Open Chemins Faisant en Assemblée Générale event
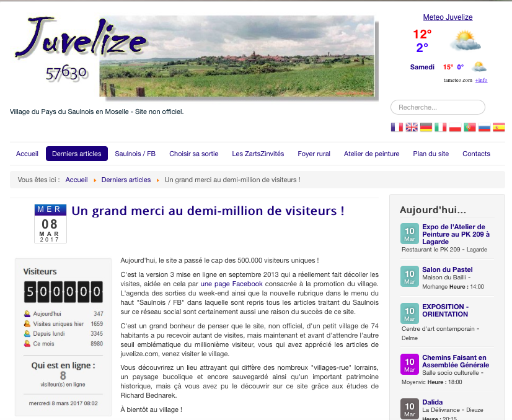 (456, 361)
